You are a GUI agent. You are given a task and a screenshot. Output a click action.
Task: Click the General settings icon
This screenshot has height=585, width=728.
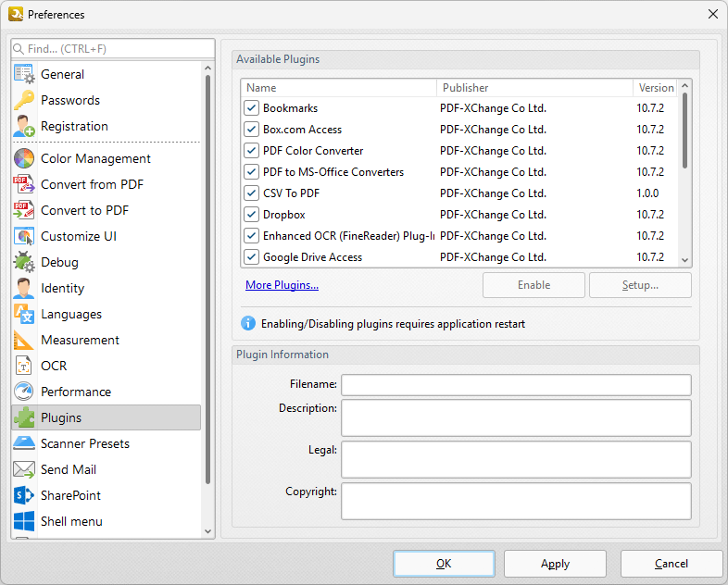point(24,74)
